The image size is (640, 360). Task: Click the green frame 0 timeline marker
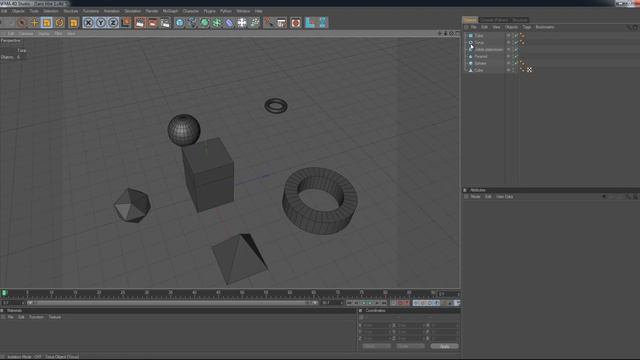[4, 293]
